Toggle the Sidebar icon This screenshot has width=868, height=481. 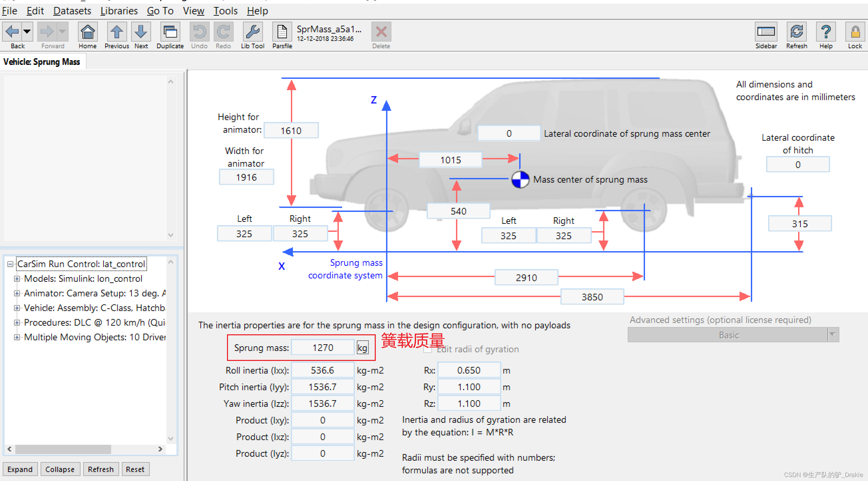(x=766, y=32)
